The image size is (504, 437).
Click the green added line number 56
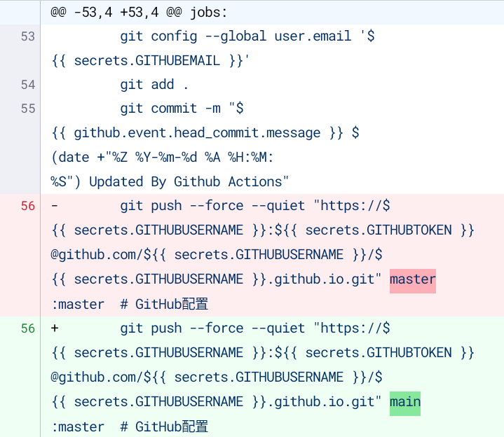pyautogui.click(x=28, y=328)
